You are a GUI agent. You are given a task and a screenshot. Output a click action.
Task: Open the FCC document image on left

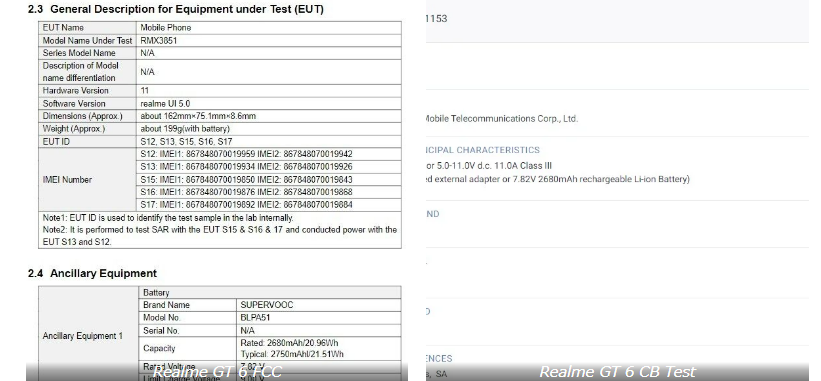point(216,190)
